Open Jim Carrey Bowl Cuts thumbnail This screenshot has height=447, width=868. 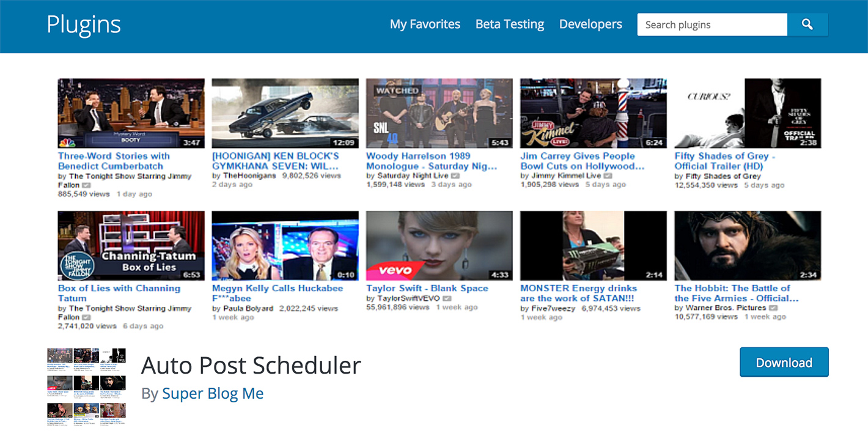(593, 113)
